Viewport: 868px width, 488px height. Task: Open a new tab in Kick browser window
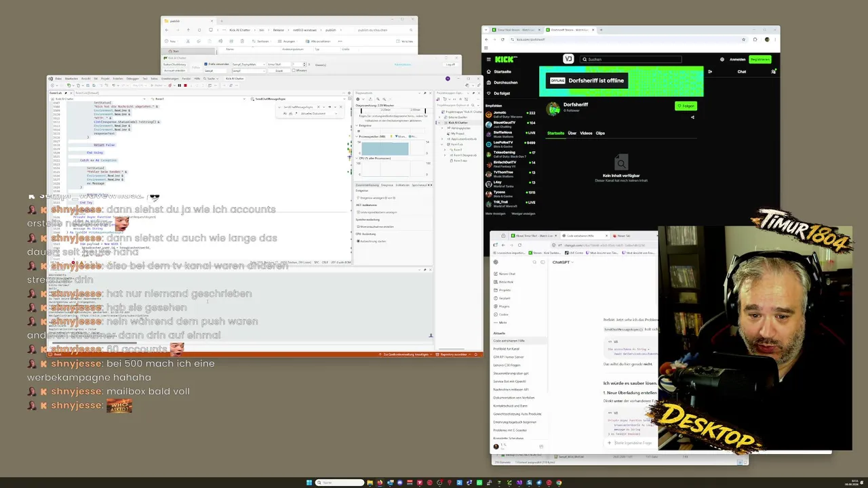tap(601, 30)
